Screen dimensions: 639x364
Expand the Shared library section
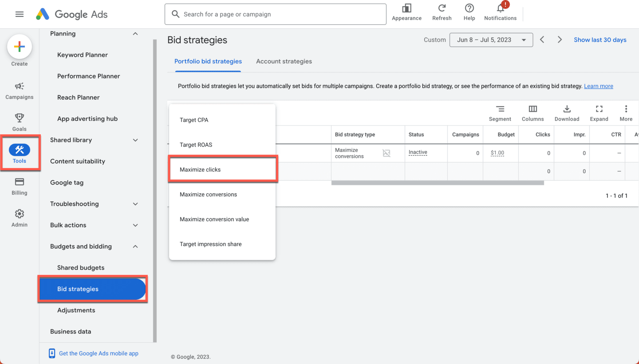[x=135, y=140]
